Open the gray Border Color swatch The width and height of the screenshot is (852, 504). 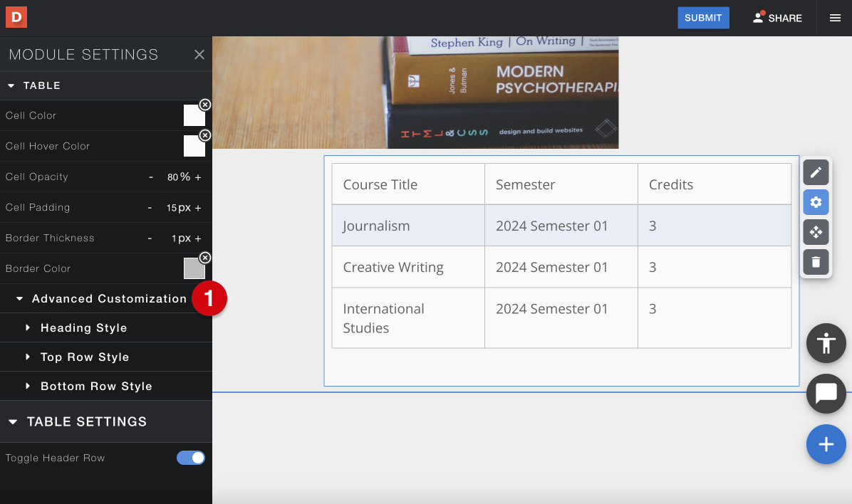click(x=194, y=268)
